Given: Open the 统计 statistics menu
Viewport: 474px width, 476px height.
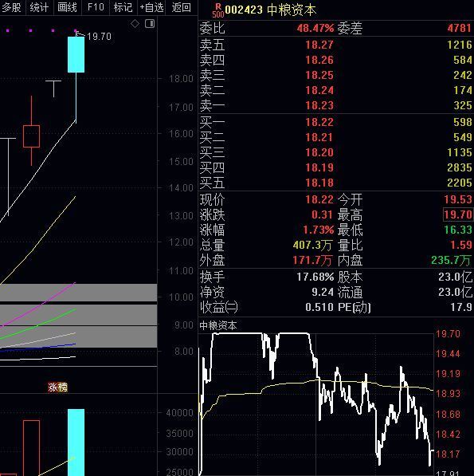Looking at the screenshot, I should 39,7.
